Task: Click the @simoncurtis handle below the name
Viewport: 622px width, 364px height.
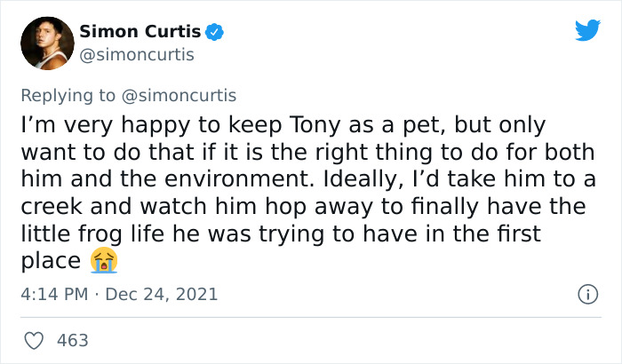Action: [x=137, y=55]
